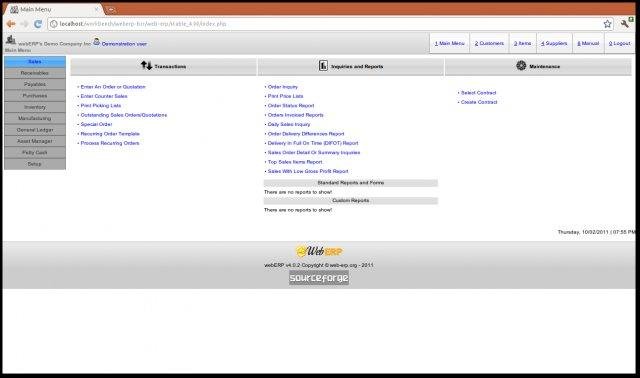Click the Inquiries and Reports icon
Image resolution: width=640 pixels, height=378 pixels.
(323, 65)
